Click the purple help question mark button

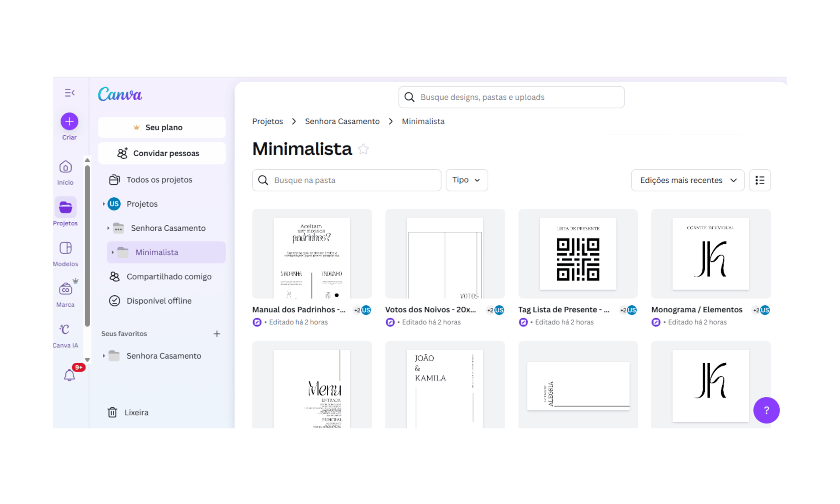click(766, 410)
